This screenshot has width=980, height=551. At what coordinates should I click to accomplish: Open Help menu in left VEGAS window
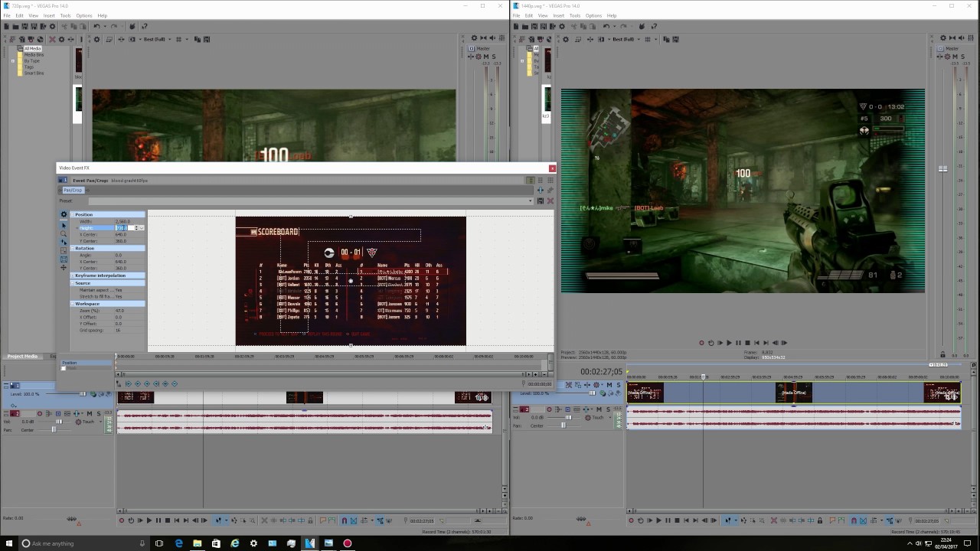pos(102,15)
